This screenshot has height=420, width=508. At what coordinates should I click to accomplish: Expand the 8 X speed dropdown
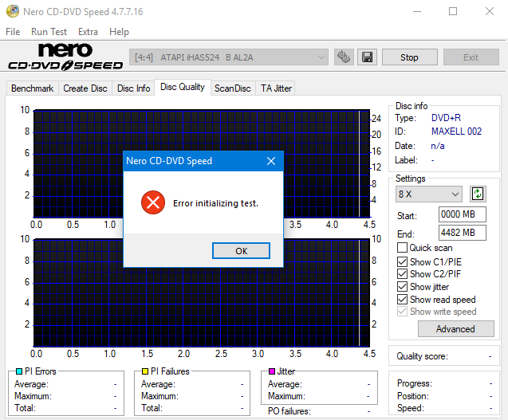click(429, 194)
